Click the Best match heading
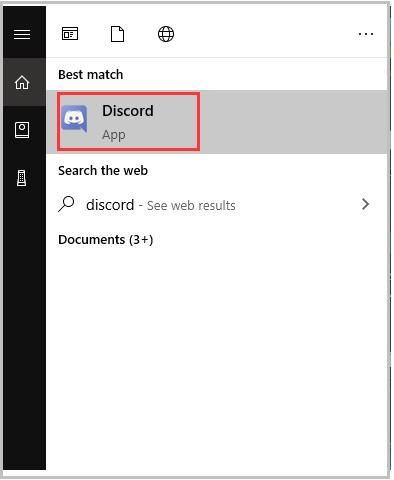 [91, 75]
